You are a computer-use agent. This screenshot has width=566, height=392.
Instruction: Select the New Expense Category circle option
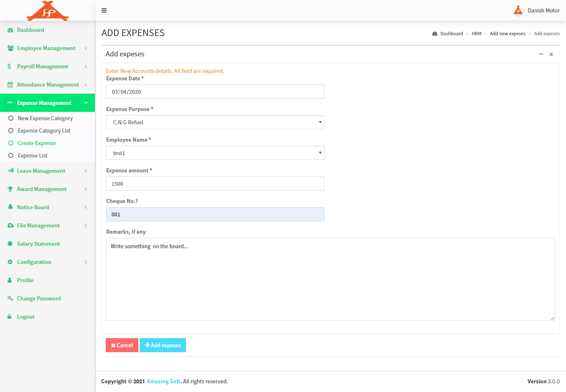(11, 118)
